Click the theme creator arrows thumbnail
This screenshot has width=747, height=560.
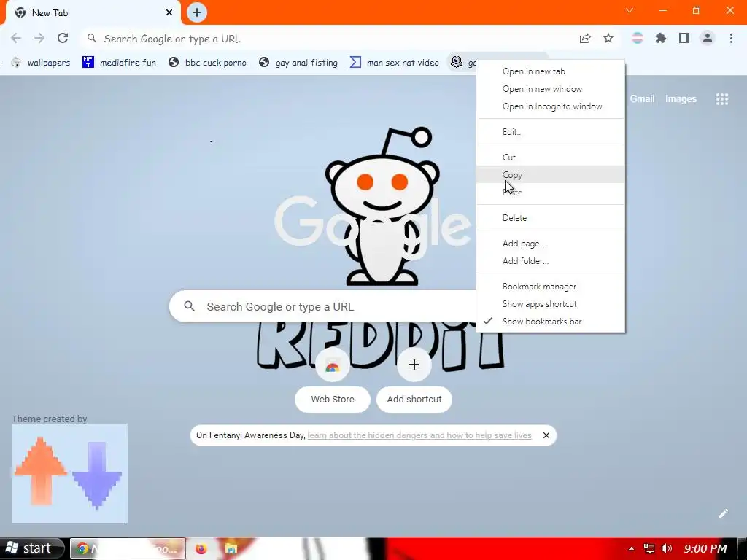[x=69, y=473]
